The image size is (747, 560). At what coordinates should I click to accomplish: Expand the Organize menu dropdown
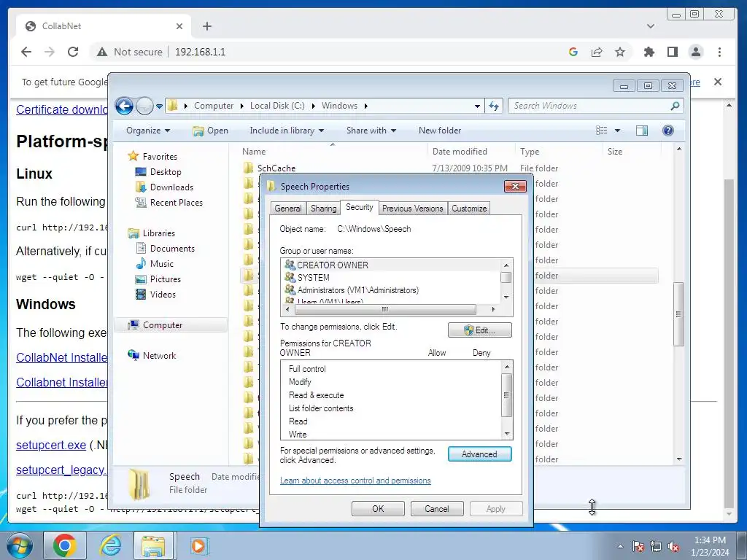pos(147,131)
